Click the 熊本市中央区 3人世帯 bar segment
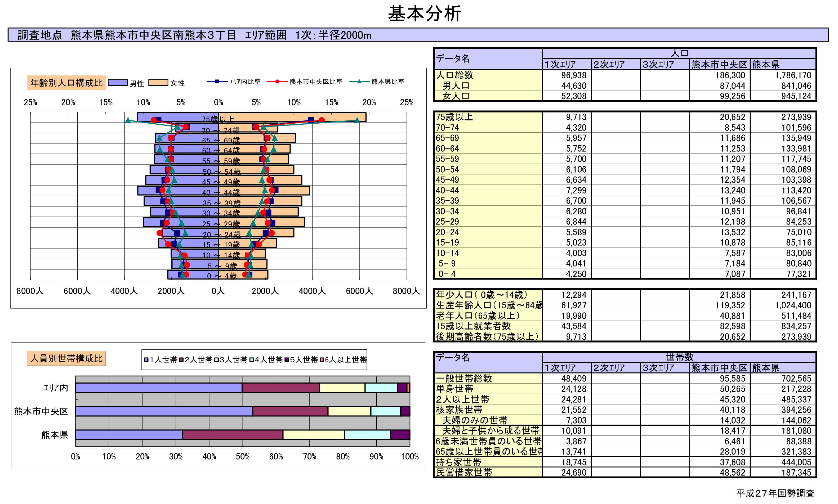The height and width of the screenshot is (504, 838). coord(349,411)
